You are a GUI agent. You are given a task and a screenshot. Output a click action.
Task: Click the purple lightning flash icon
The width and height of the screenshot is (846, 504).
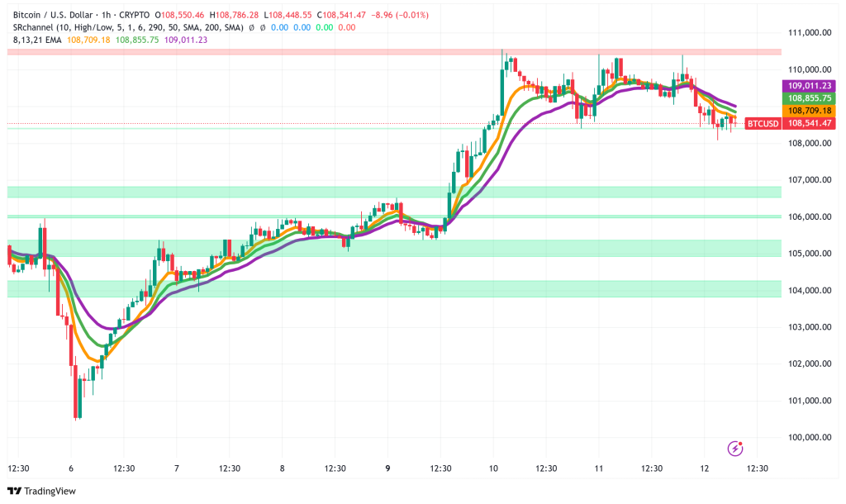point(735,449)
